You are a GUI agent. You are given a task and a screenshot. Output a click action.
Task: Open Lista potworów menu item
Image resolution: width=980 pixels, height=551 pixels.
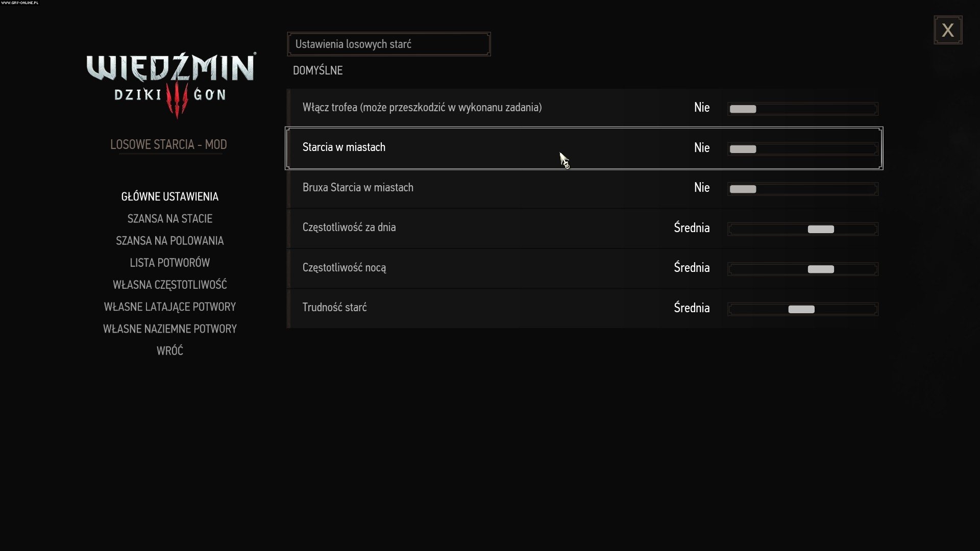(169, 263)
